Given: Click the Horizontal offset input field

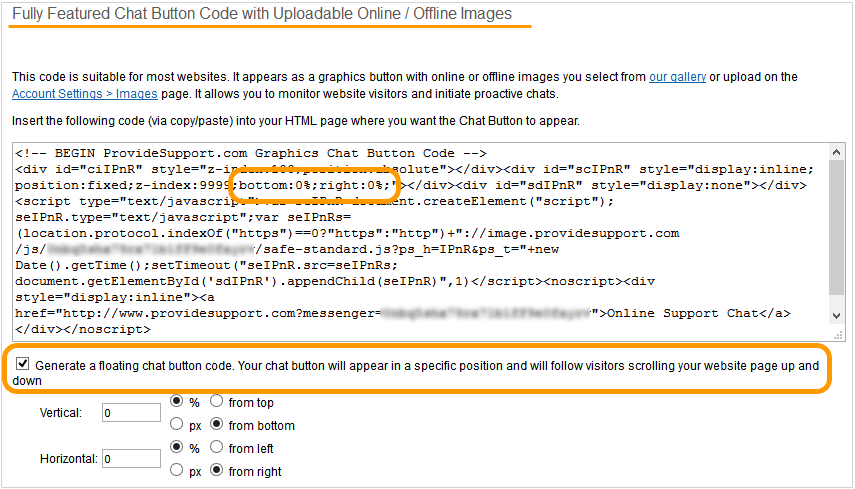Looking at the screenshot, I should (x=131, y=458).
